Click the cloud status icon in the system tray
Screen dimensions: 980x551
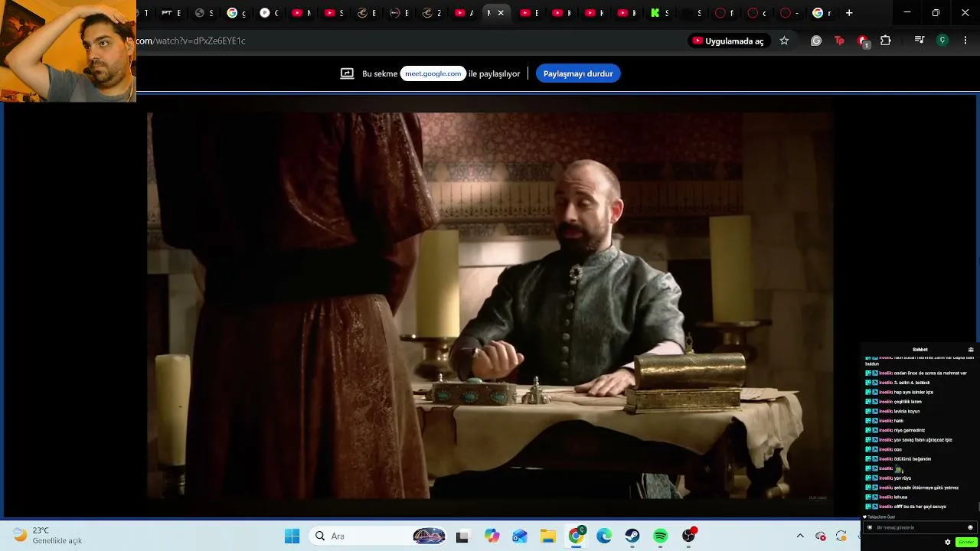pyautogui.click(x=821, y=536)
